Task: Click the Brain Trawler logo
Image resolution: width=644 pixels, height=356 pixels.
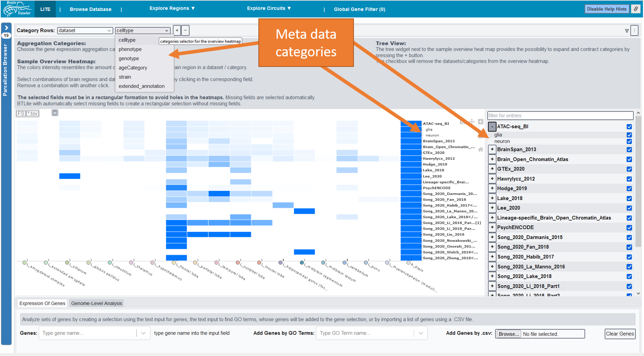Action: click(x=18, y=9)
